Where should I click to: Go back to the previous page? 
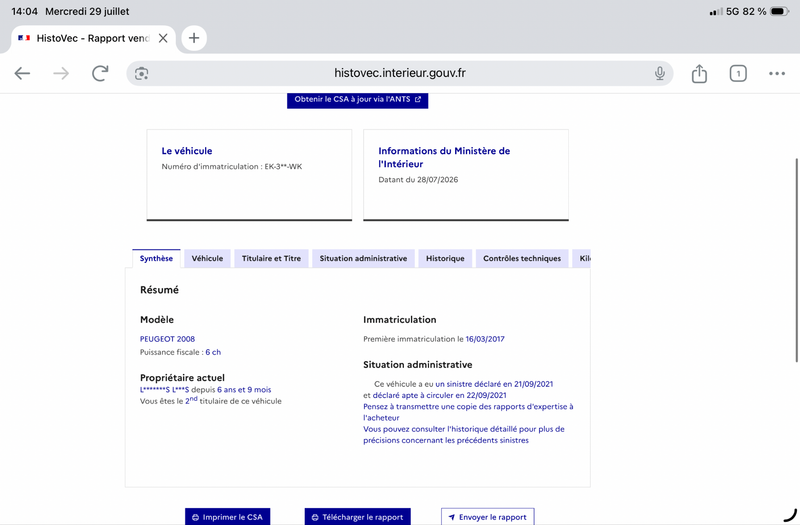[x=22, y=73]
